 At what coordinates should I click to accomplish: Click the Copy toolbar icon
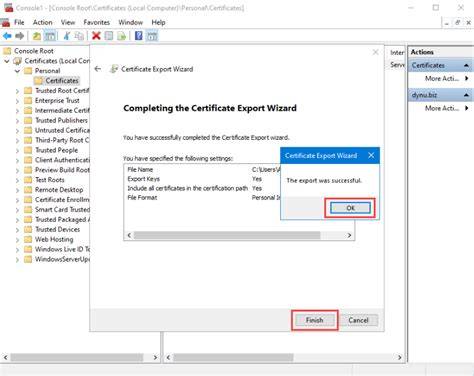[79, 36]
